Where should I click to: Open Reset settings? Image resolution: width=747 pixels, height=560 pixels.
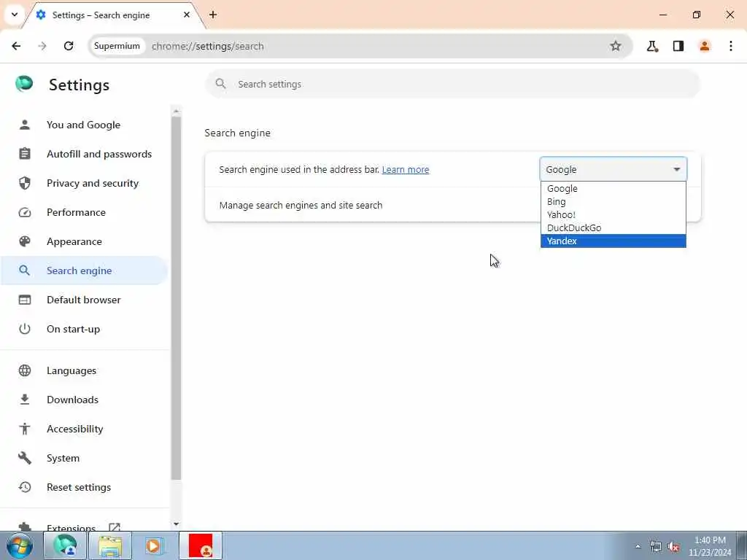tap(84, 487)
